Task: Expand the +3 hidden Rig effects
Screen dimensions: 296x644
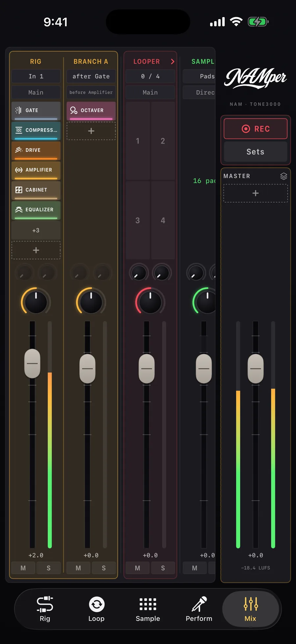Action: coord(36,230)
